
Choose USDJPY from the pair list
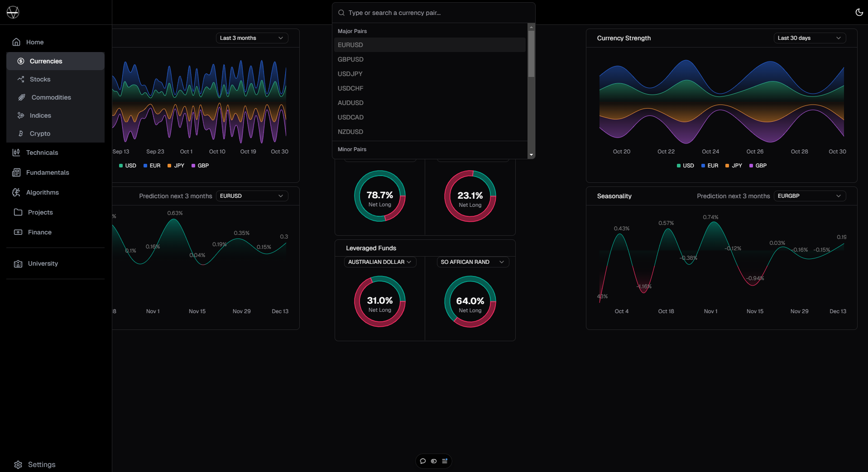tap(350, 74)
